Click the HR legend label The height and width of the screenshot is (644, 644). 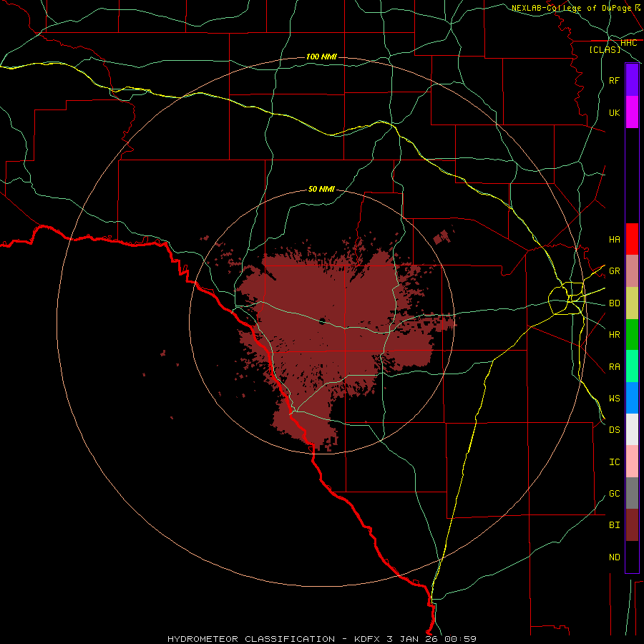point(614,335)
